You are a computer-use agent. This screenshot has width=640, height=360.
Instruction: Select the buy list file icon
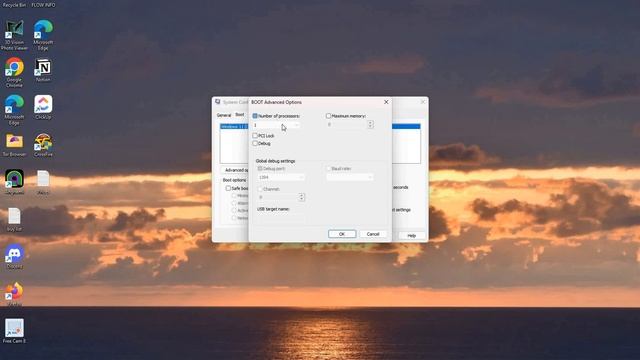14,220
